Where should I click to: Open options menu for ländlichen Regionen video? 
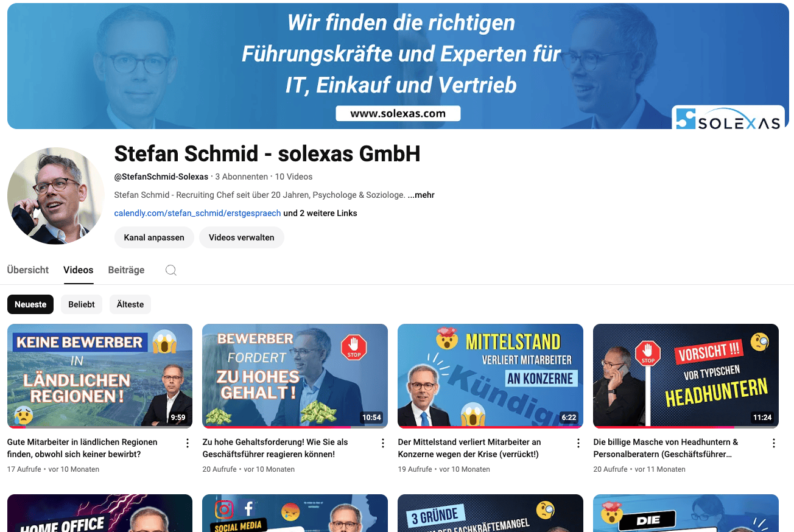188,443
